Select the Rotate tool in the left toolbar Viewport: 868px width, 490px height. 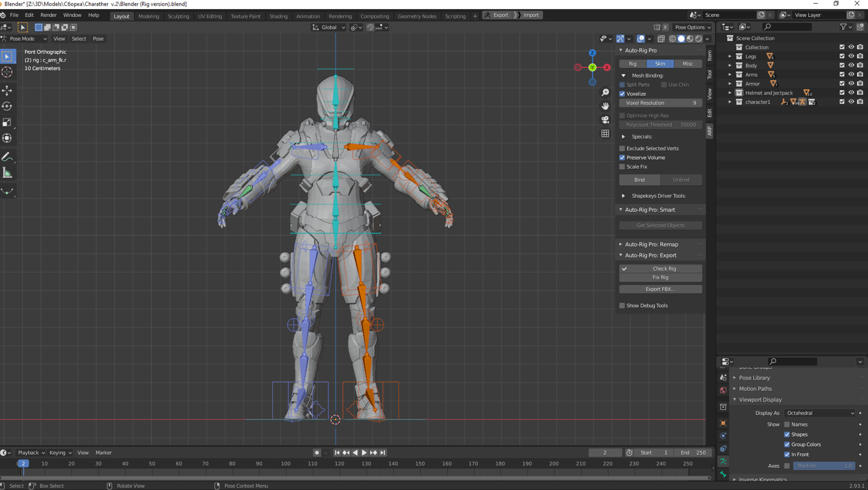7,106
